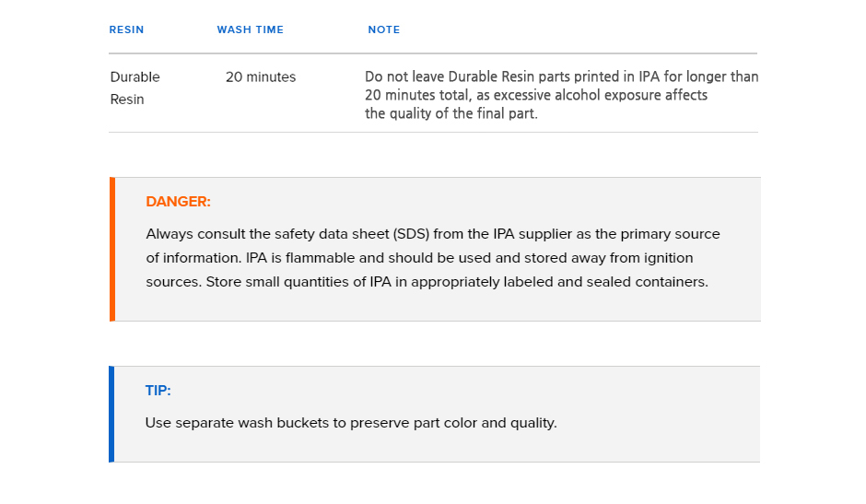The height and width of the screenshot is (504, 866).
Task: Click the orange bar beside the DANGER box
Action: tap(112, 250)
